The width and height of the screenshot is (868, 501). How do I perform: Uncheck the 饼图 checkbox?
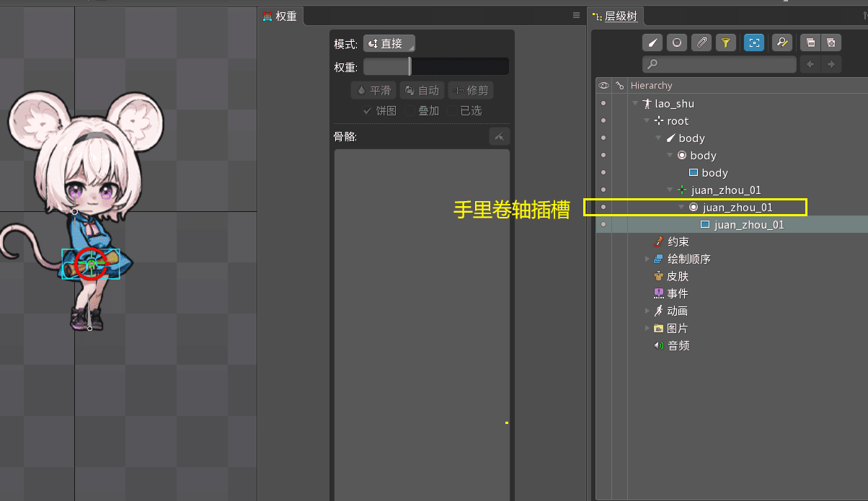[x=367, y=111]
